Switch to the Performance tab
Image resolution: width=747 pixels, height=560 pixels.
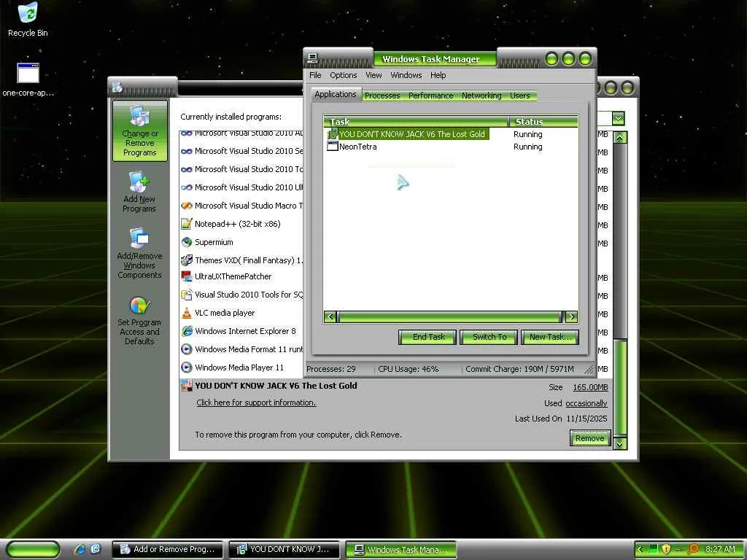click(430, 96)
